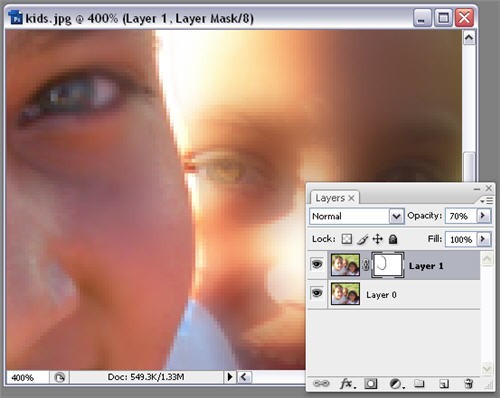Open the status bar info flyout arrow
This screenshot has width=500, height=398.
pos(230,377)
